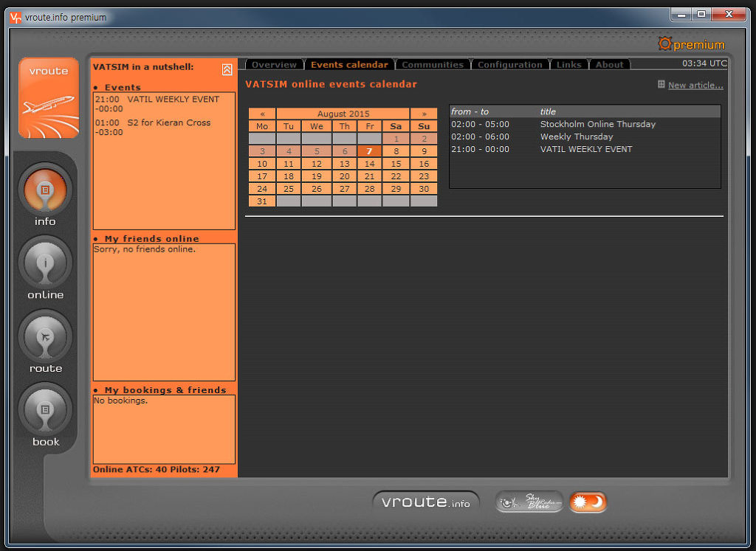Switch to the Overview tab
The image size is (756, 551).
pos(274,65)
